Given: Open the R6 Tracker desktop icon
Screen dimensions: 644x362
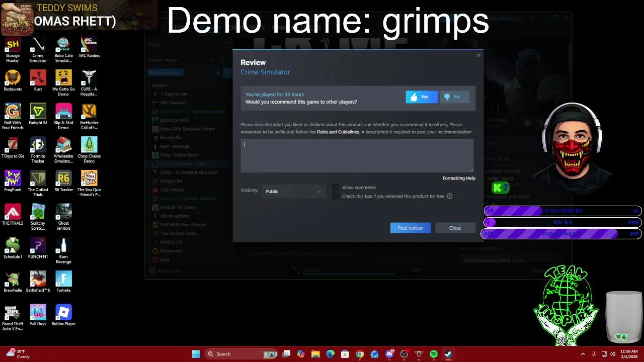Looking at the screenshot, I should point(63,182).
